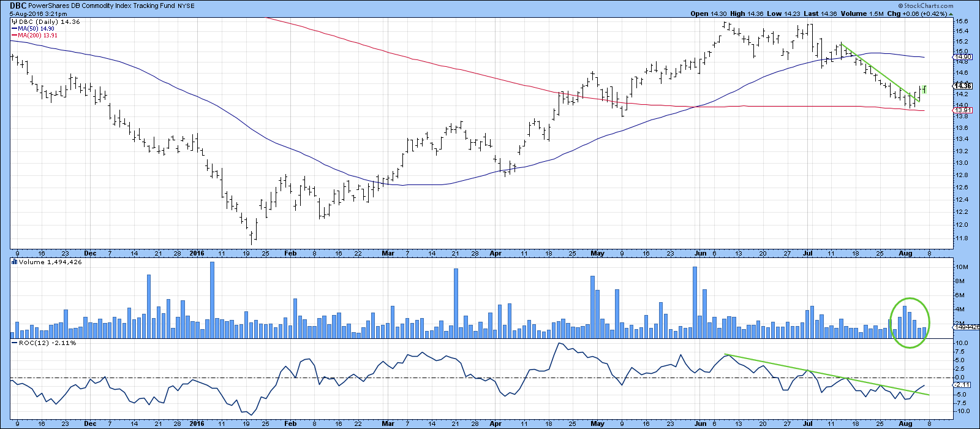Click the OHLC bar chart type icon before DBC (Daily)
Viewport: 980px width, 429px height.
pos(13,21)
